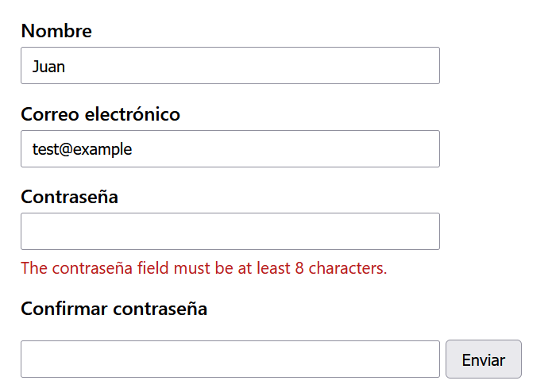This screenshot has height=392, width=552.
Task: Click the Nombre text field
Action: click(x=230, y=66)
